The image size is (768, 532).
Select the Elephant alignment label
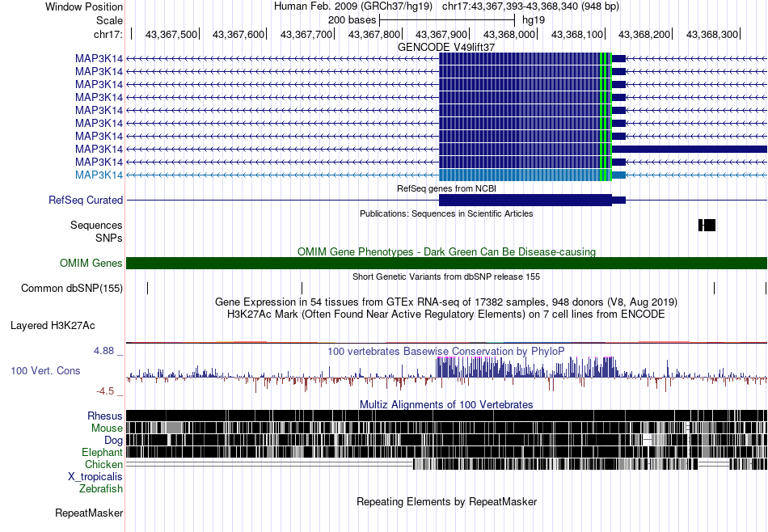103,452
